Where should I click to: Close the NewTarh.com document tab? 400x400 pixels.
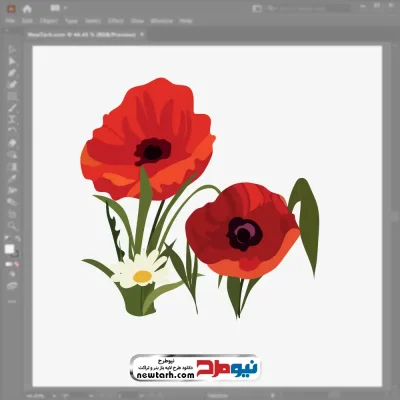click(x=142, y=34)
